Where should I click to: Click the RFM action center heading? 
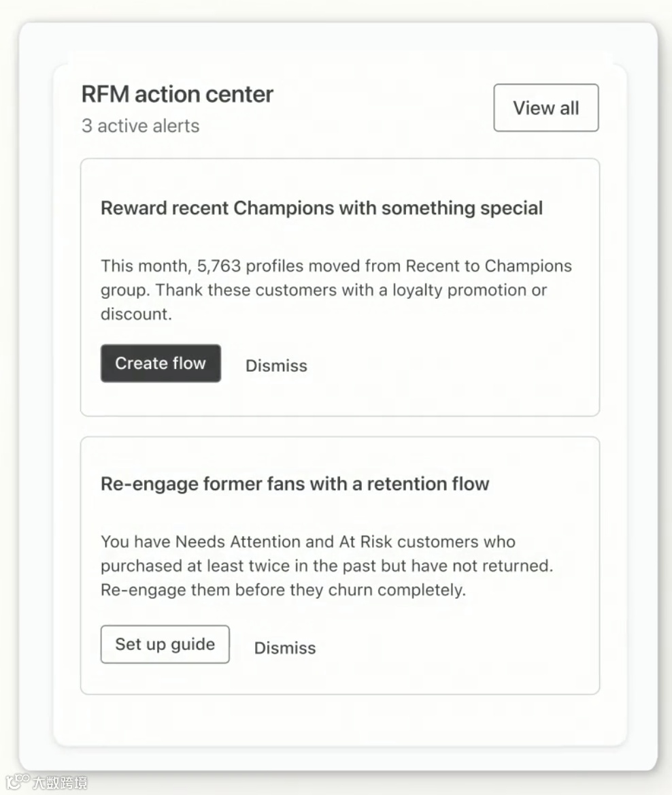(x=178, y=94)
